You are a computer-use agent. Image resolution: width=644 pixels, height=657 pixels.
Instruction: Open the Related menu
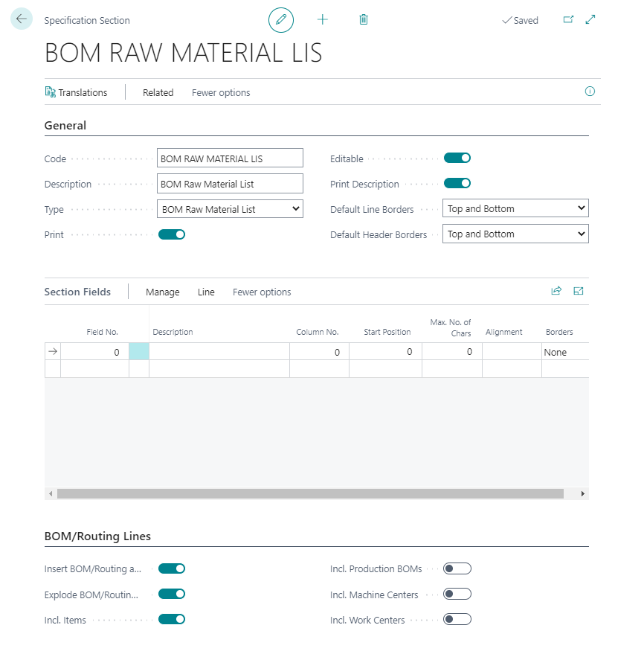158,92
